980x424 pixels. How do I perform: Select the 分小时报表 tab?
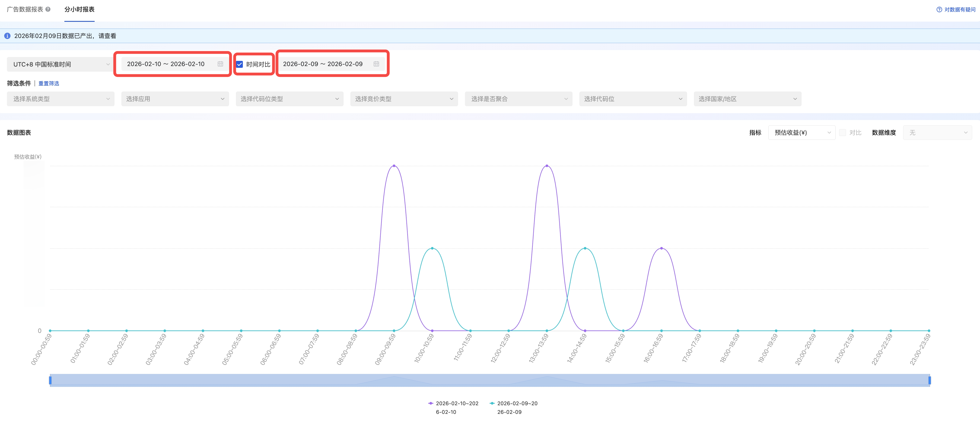[79, 9]
